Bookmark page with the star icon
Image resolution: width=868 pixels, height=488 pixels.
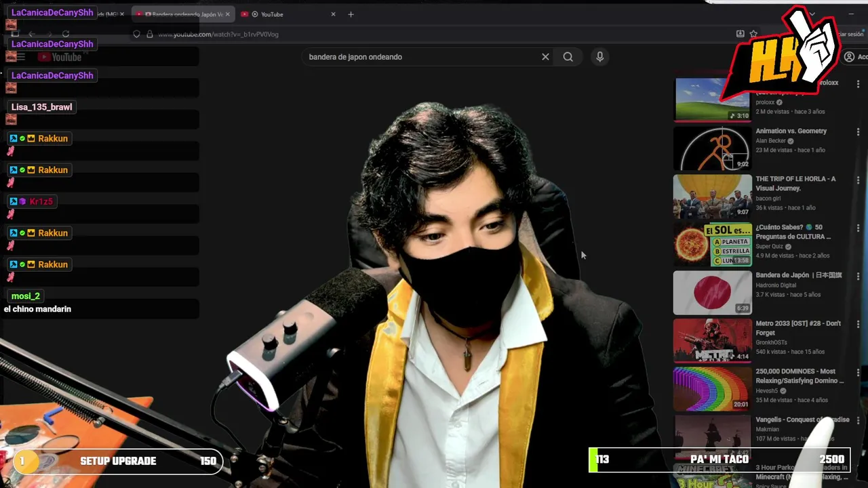[x=753, y=34]
